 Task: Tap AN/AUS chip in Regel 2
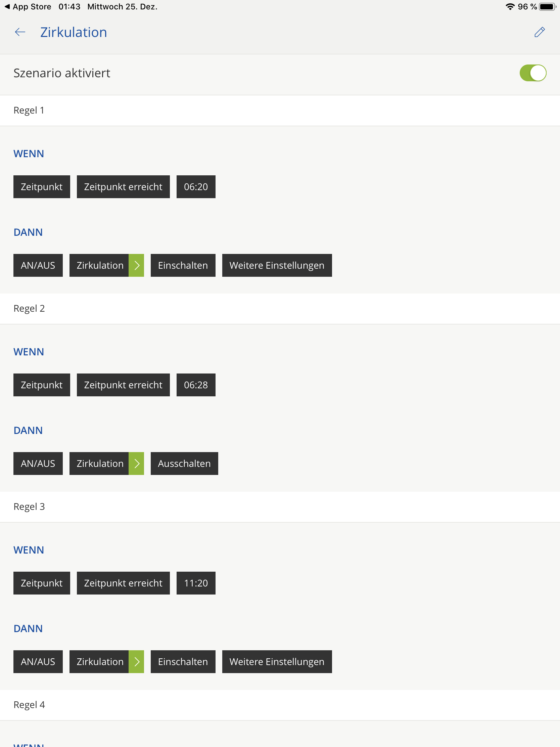(x=38, y=464)
